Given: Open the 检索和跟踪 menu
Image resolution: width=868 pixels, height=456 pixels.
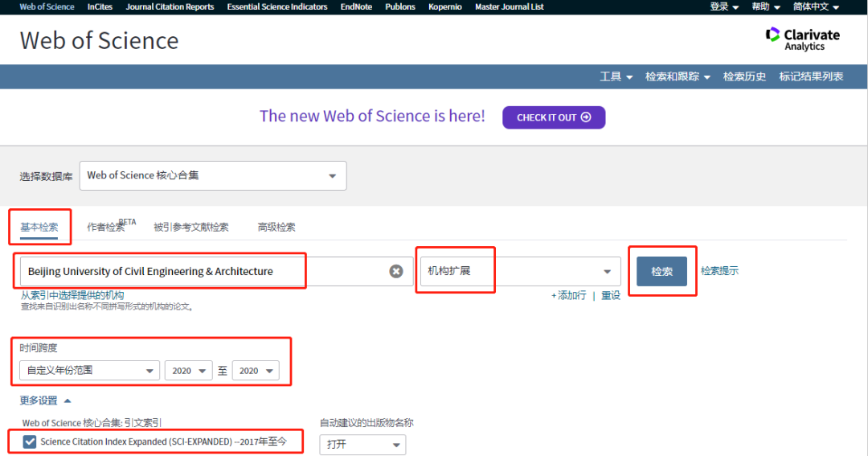Looking at the screenshot, I should pyautogui.click(x=678, y=76).
